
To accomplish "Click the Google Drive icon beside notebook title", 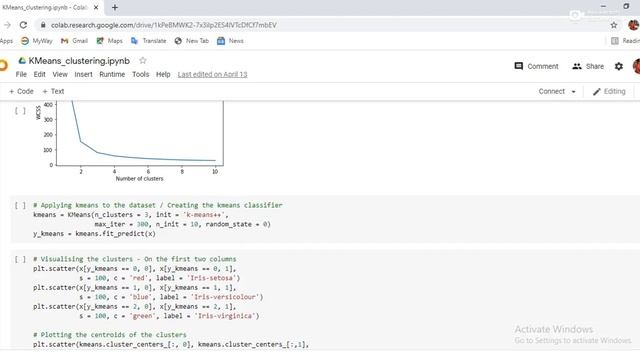I will click(x=22, y=60).
